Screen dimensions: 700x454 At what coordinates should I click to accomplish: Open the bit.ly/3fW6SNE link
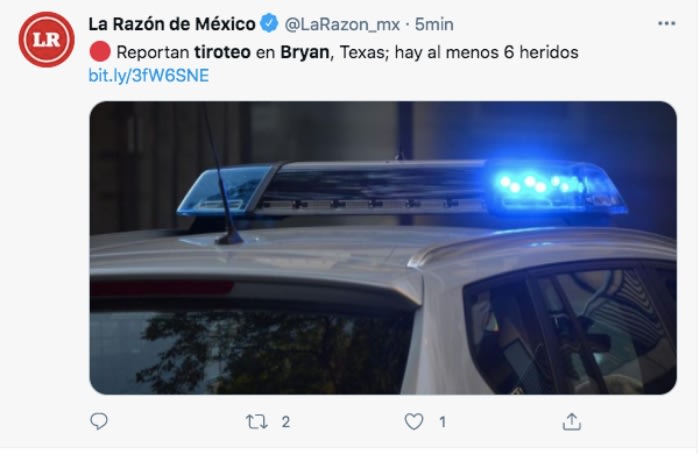[149, 75]
